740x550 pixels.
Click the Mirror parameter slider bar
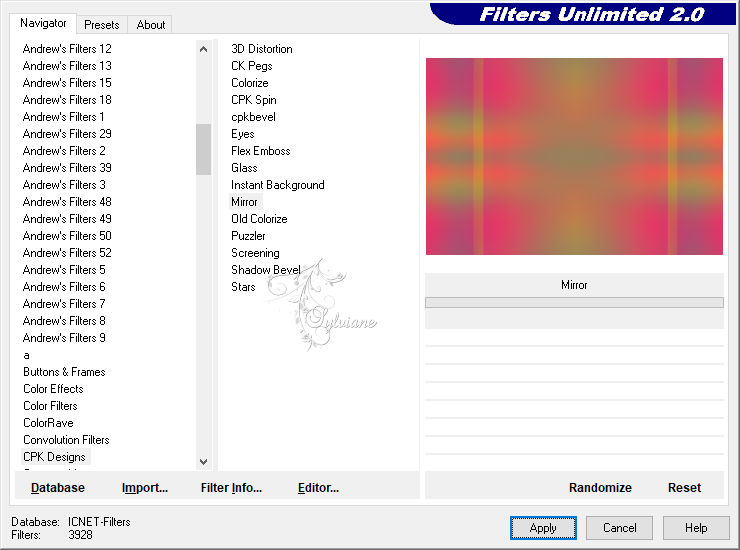click(x=574, y=303)
